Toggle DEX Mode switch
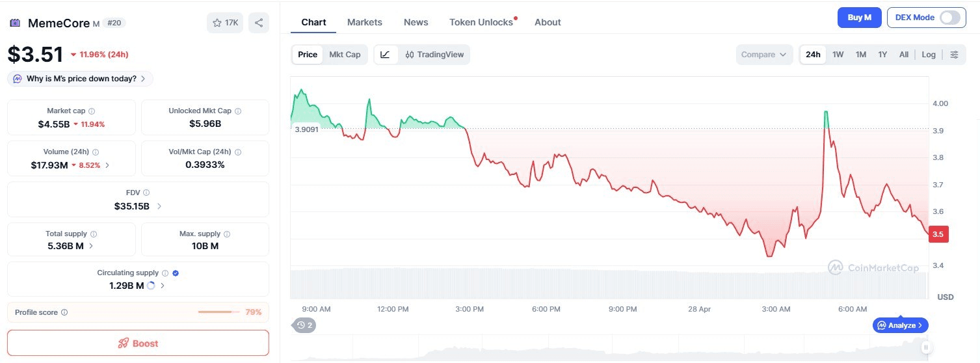Viewport: 980px width, 363px height. (949, 18)
